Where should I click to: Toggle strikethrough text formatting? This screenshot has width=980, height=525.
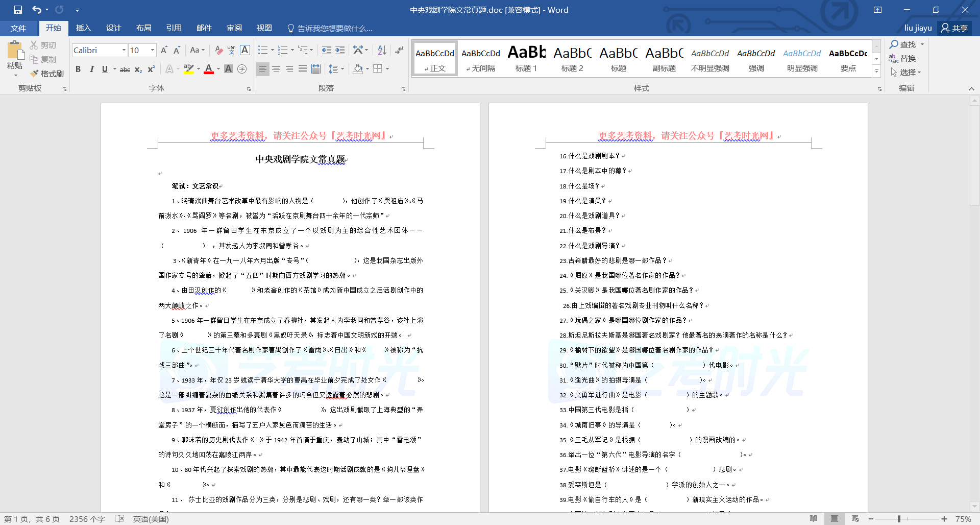tap(125, 69)
